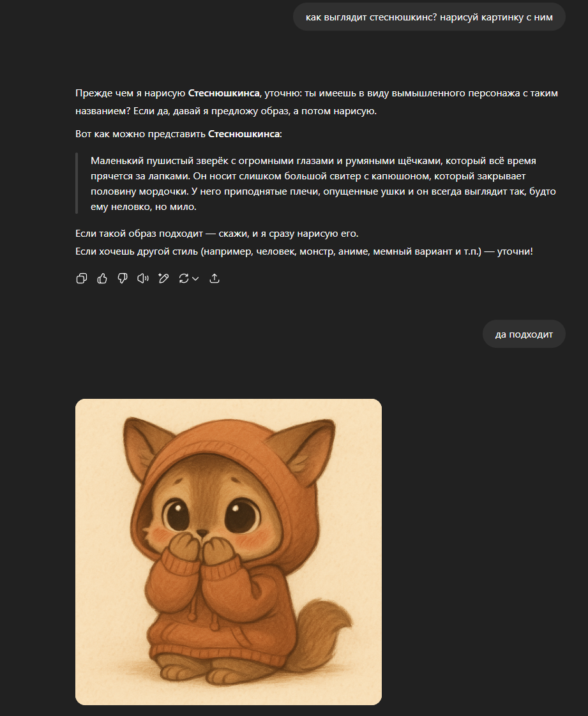Image resolution: width=588 pixels, height=716 pixels.
Task: Open the edit pencil with sparkle icon
Action: coord(163,278)
